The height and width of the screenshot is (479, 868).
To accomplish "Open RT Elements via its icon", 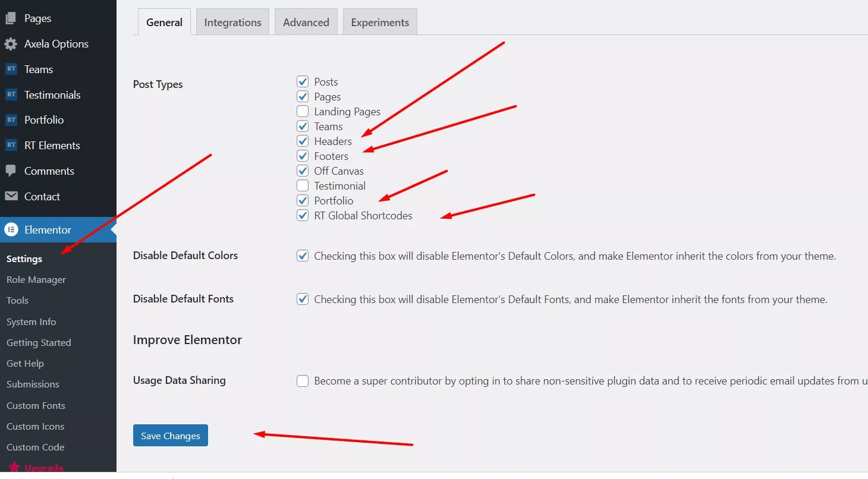I will pos(12,145).
